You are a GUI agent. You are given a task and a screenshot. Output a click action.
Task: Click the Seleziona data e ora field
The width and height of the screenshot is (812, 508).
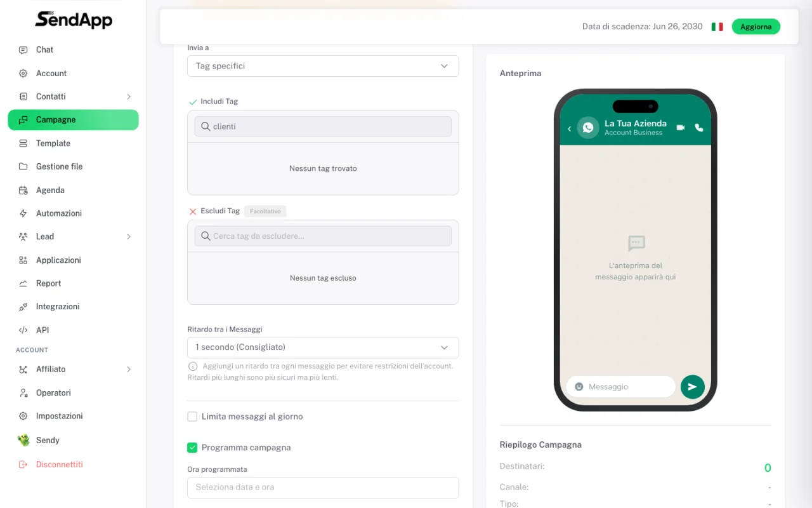point(323,488)
